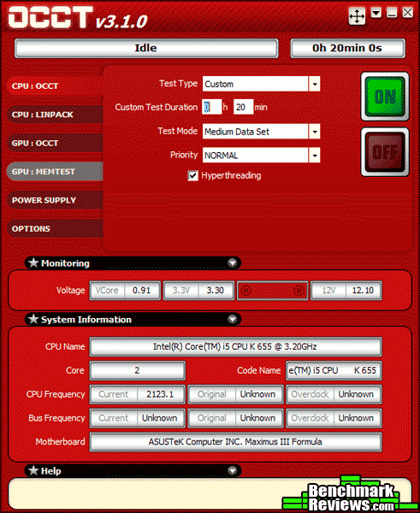Image resolution: width=420 pixels, height=513 pixels.
Task: Click the 3.3V voltage value 3.30
Action: [215, 291]
